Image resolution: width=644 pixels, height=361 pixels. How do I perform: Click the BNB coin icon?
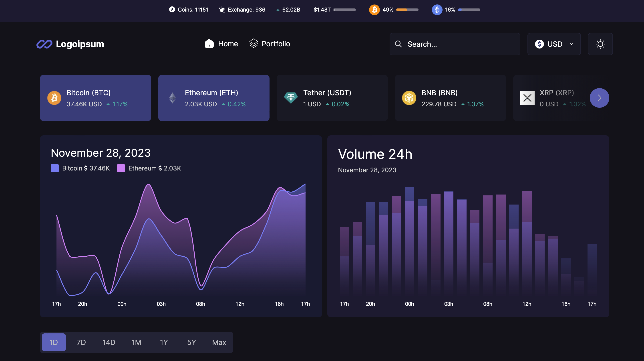pos(409,98)
